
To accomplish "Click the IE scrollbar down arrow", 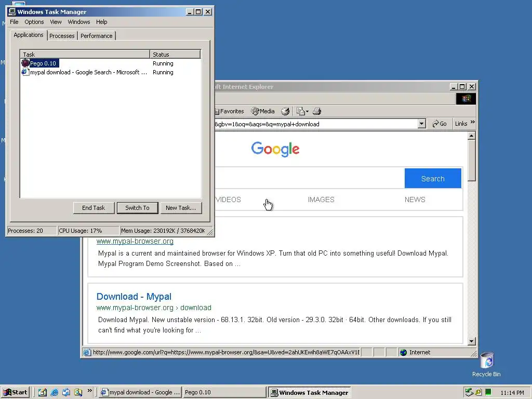I will pos(471,341).
